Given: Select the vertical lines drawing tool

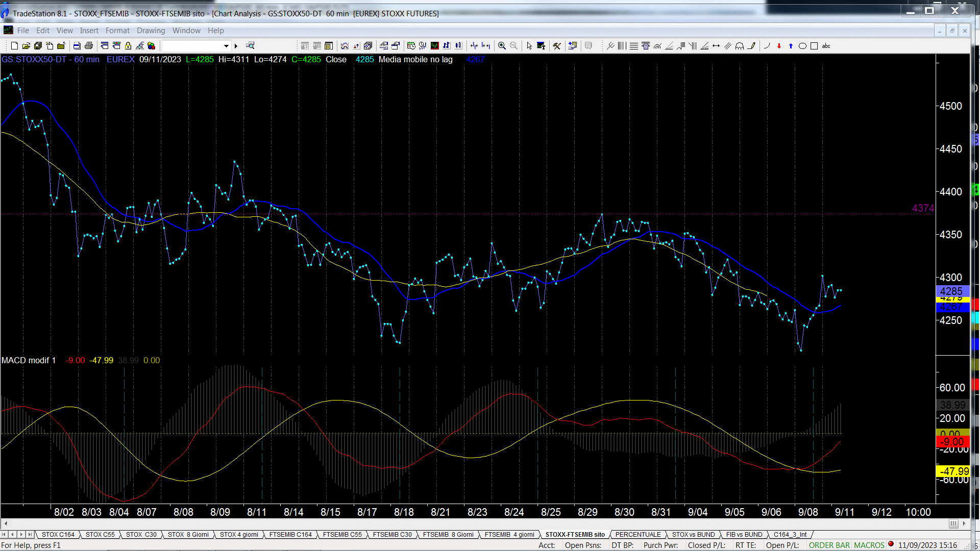Looking at the screenshot, I should pos(622,46).
